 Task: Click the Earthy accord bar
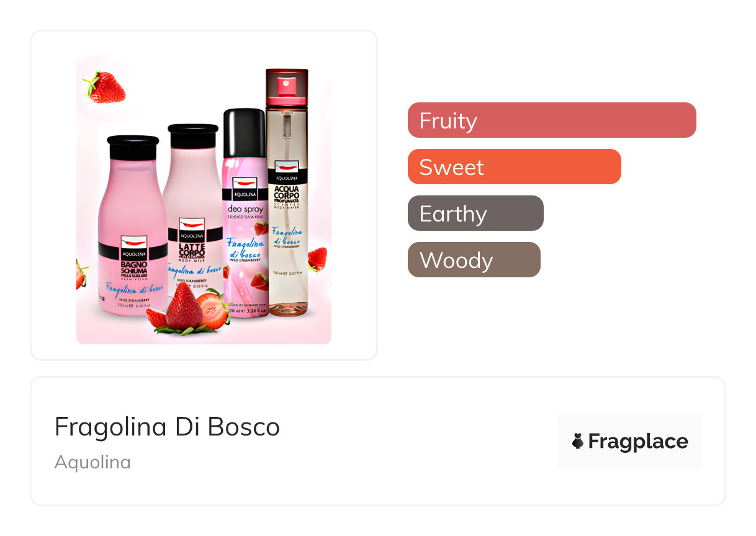coord(475,213)
